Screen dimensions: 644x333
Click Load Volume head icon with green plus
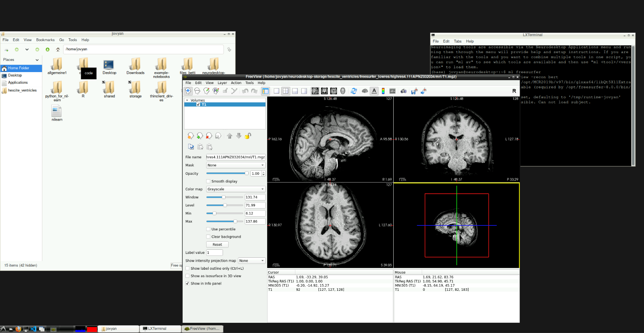200,136
